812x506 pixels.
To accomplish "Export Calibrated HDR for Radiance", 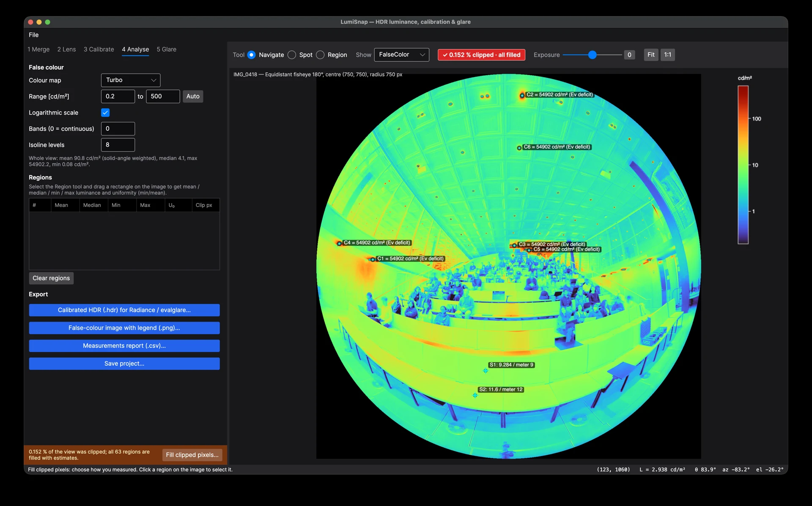I will click(124, 310).
